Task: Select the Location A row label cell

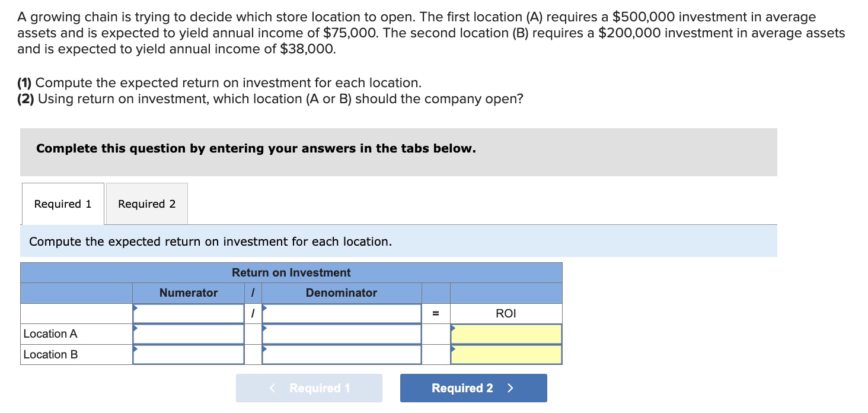Action: point(75,333)
